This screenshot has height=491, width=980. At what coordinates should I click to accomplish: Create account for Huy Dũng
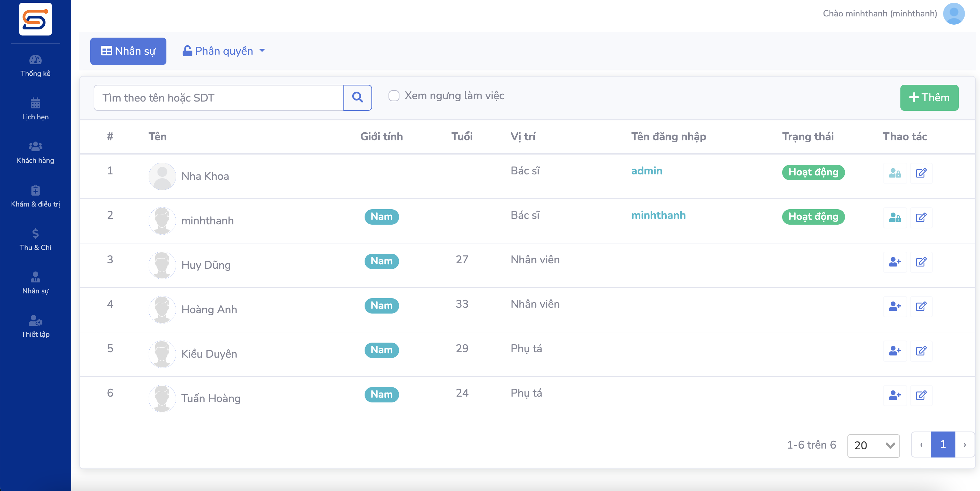[894, 262]
